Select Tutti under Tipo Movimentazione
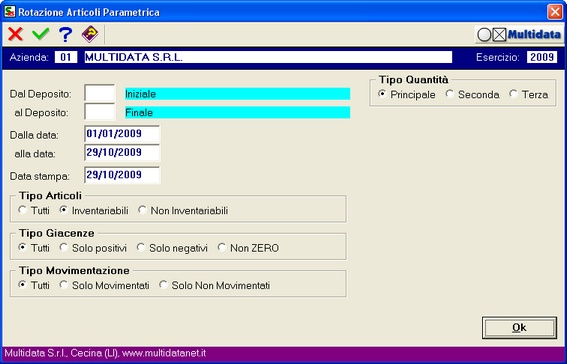Screen dimensions: 567x364 [x=34, y=285]
